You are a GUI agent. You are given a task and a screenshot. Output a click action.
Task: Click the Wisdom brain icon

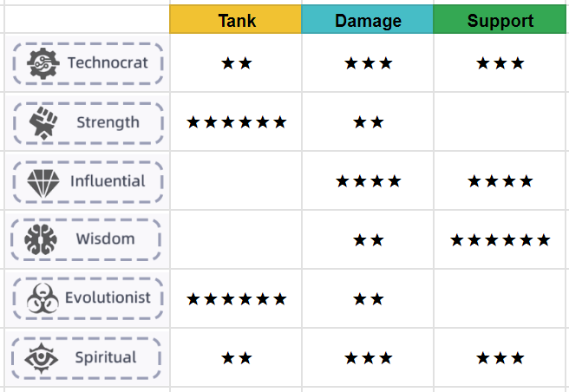click(x=41, y=239)
